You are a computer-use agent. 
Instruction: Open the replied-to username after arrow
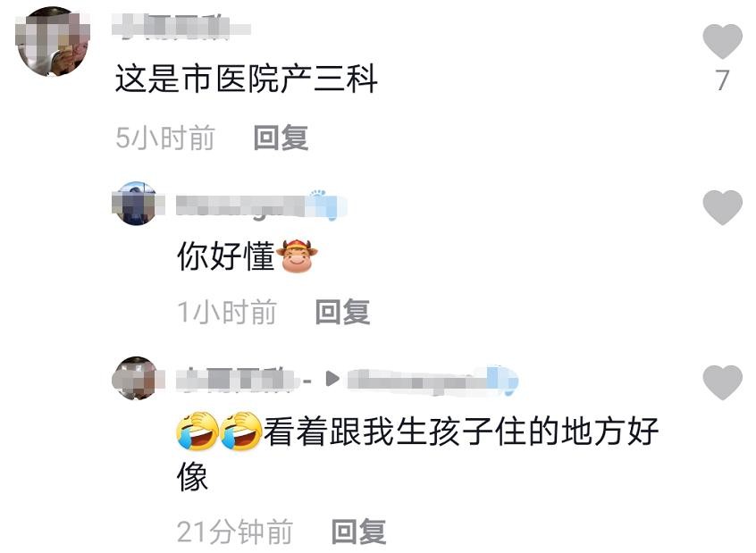pyautogui.click(x=433, y=381)
